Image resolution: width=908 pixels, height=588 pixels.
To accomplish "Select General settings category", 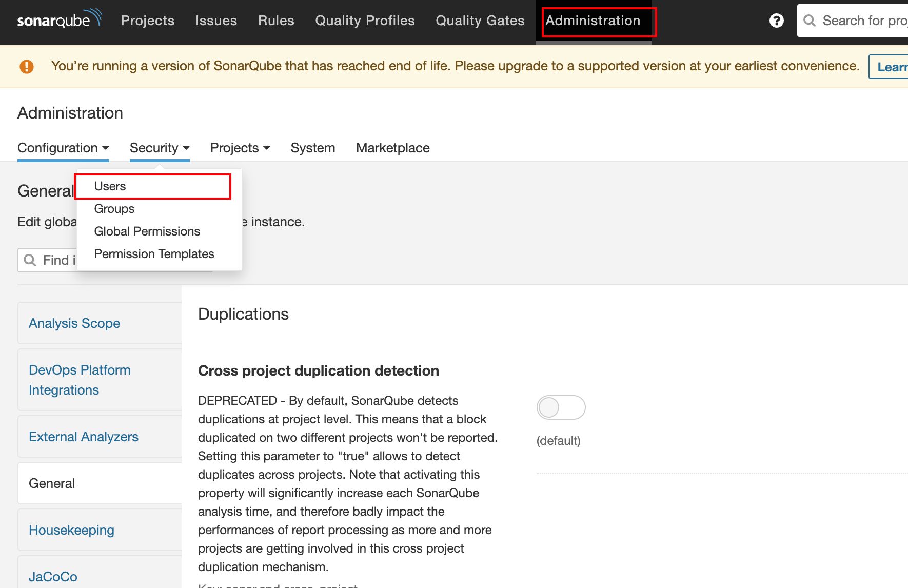I will [100, 483].
